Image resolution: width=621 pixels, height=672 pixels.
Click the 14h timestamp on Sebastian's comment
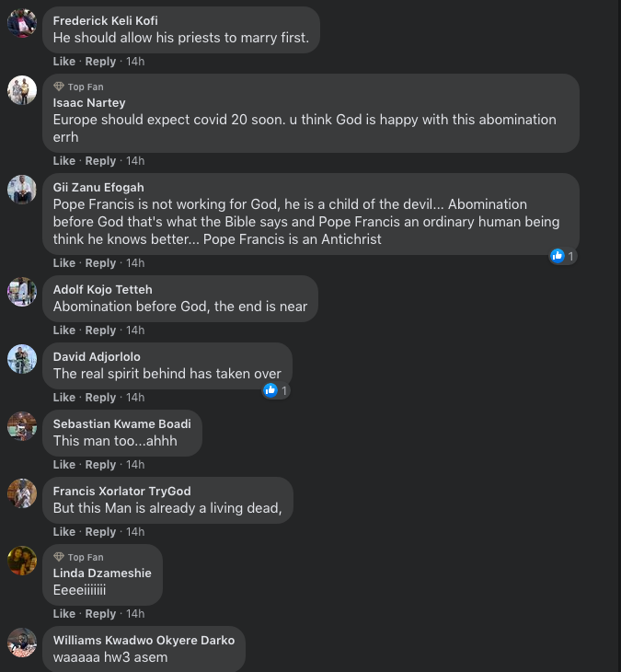135,465
